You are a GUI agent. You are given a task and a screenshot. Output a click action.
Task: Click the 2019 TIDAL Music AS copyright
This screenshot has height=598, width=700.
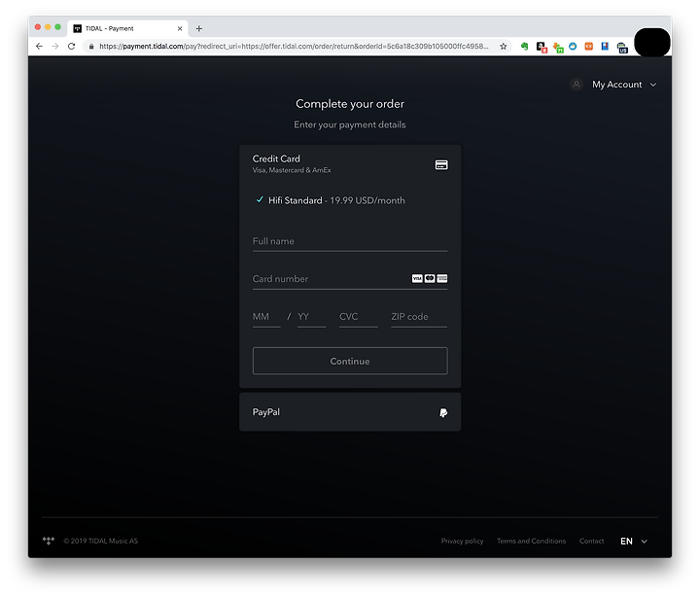click(x=100, y=541)
